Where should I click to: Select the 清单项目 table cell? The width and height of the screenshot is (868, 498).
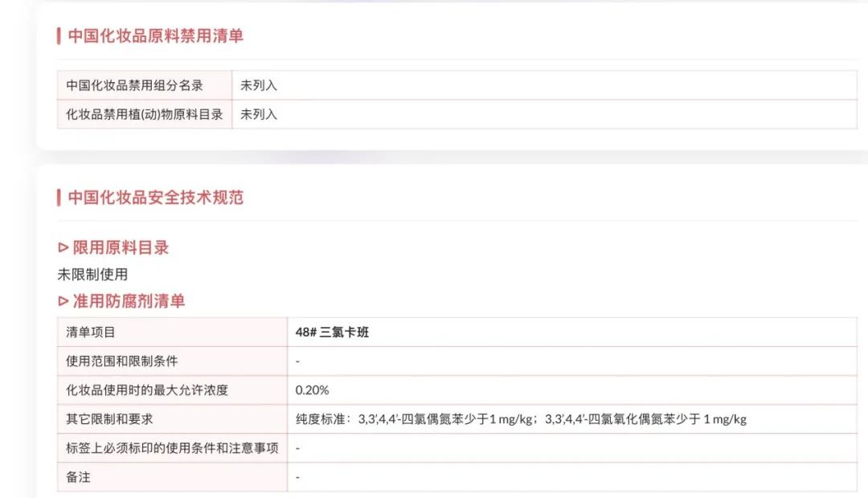tap(91, 332)
